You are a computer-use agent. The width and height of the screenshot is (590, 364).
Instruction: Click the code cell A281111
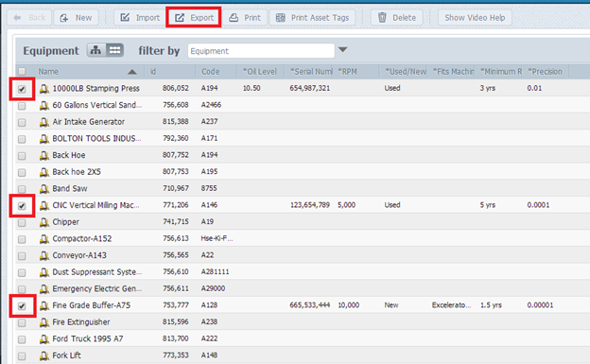tap(215, 271)
